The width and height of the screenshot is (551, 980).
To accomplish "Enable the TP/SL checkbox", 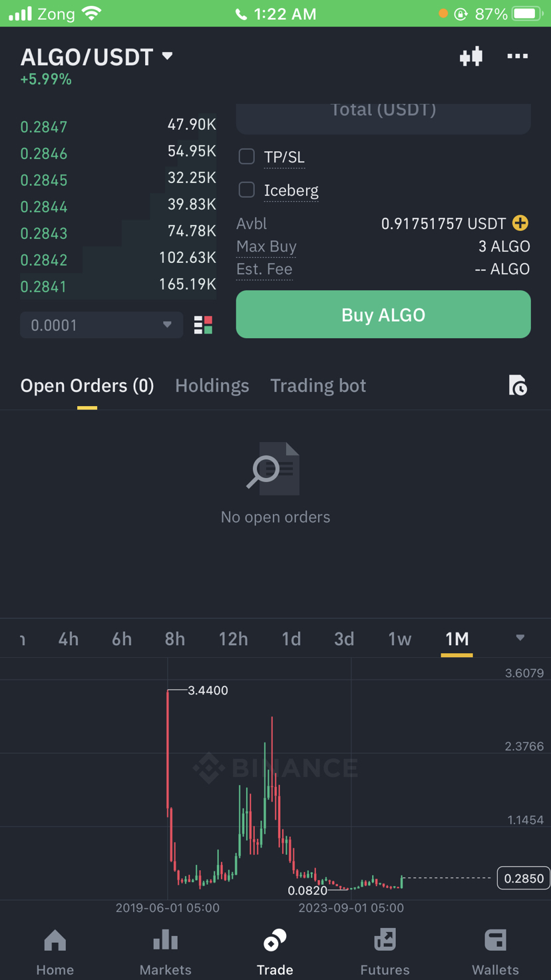I will (247, 156).
